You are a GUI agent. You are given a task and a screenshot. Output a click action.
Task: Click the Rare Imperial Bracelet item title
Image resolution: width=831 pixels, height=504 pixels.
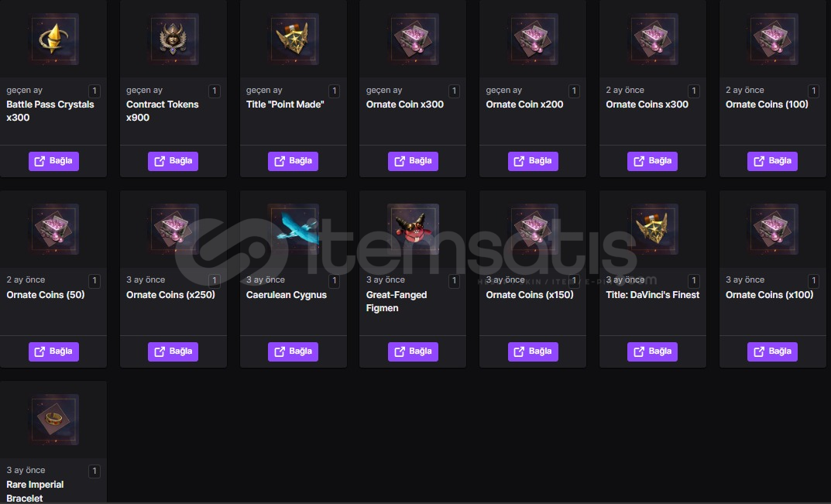pyautogui.click(x=35, y=492)
